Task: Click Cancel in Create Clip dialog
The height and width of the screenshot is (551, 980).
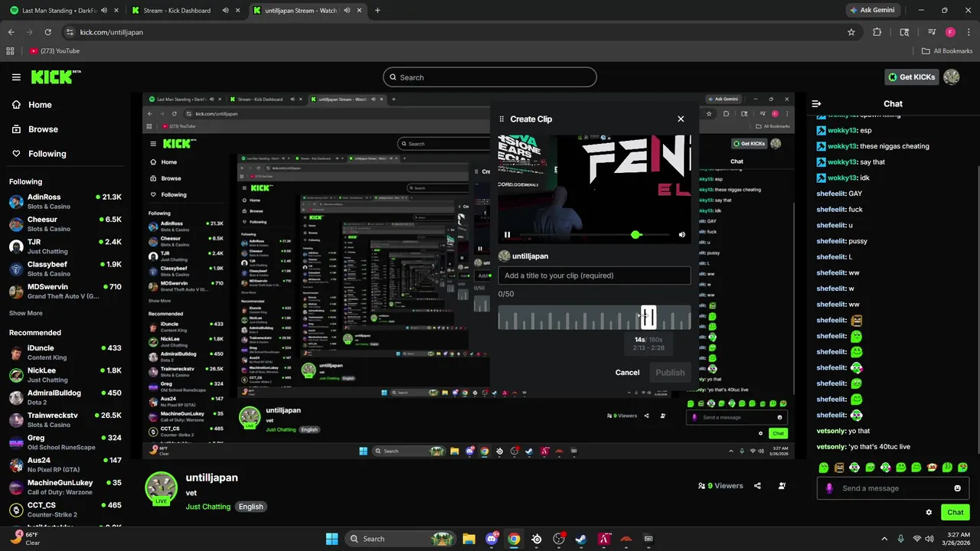Action: (x=627, y=373)
